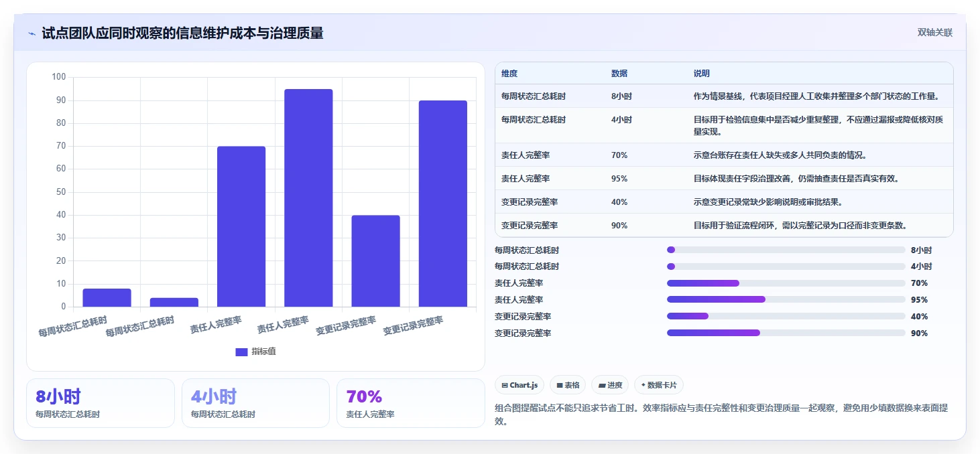The image size is (980, 454).
Task: Click the description starting 作为情景基线
Action: 816,96
